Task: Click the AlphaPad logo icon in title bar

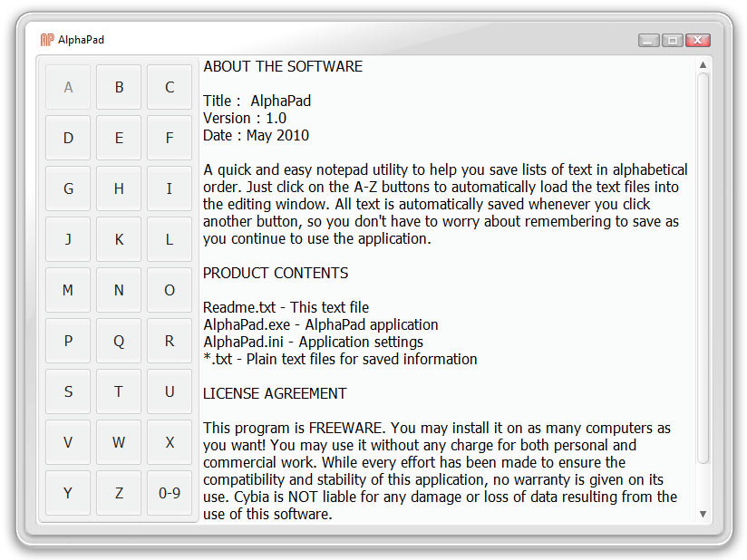Action: click(x=47, y=40)
